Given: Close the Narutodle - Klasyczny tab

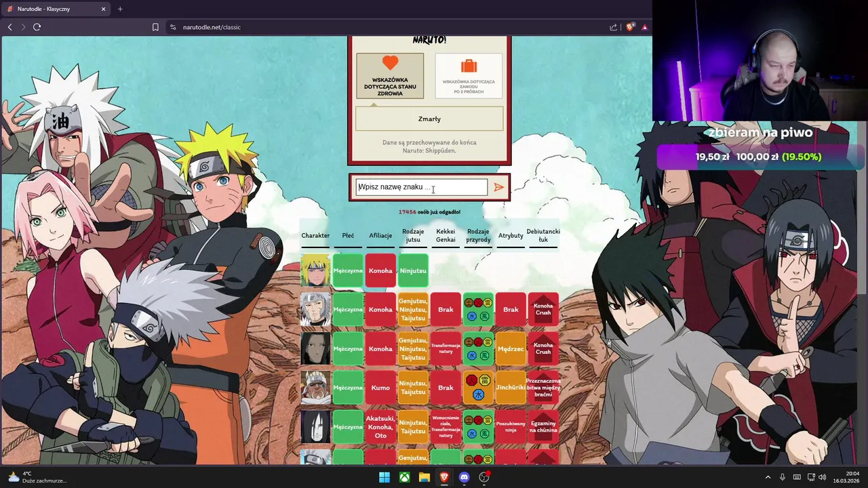Looking at the screenshot, I should pos(103,9).
